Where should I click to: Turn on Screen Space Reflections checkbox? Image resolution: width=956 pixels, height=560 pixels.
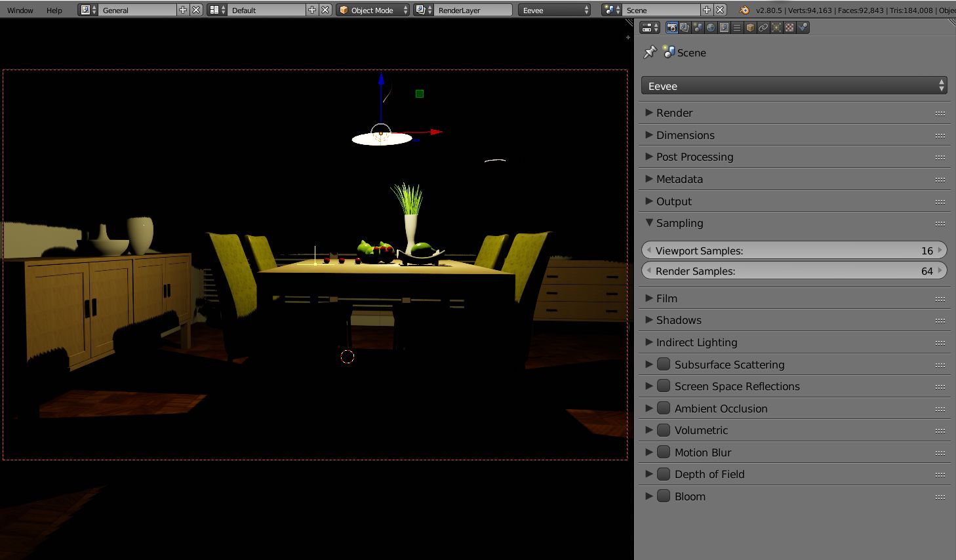(x=664, y=386)
